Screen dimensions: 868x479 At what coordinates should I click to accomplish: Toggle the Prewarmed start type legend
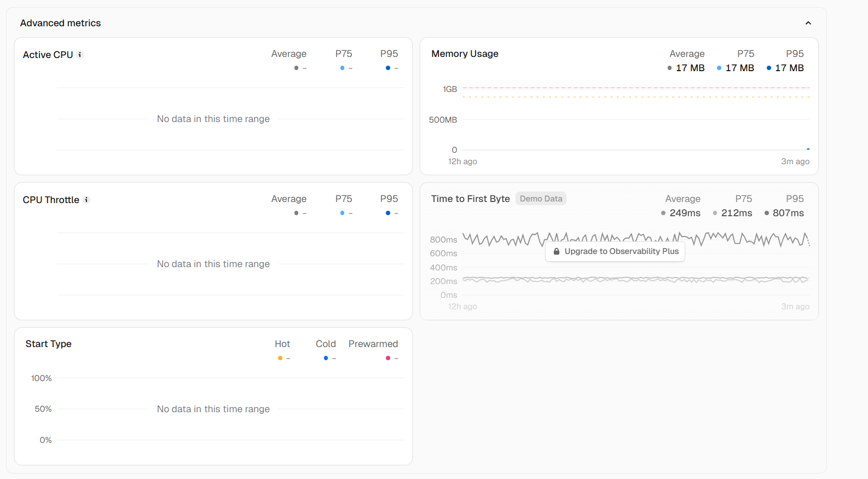point(373,344)
